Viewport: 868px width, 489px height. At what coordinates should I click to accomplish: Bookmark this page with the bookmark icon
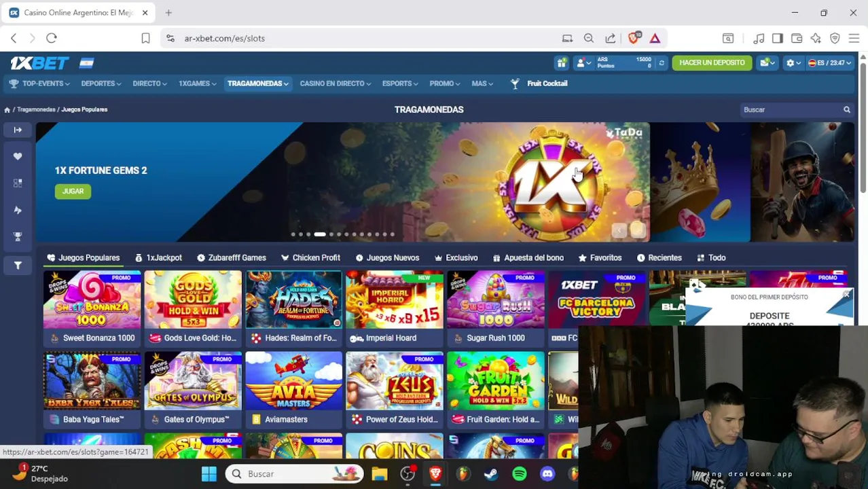tap(145, 38)
